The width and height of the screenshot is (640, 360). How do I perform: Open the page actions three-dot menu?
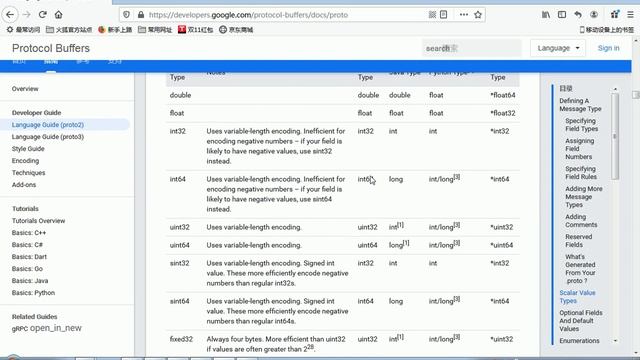click(x=464, y=15)
